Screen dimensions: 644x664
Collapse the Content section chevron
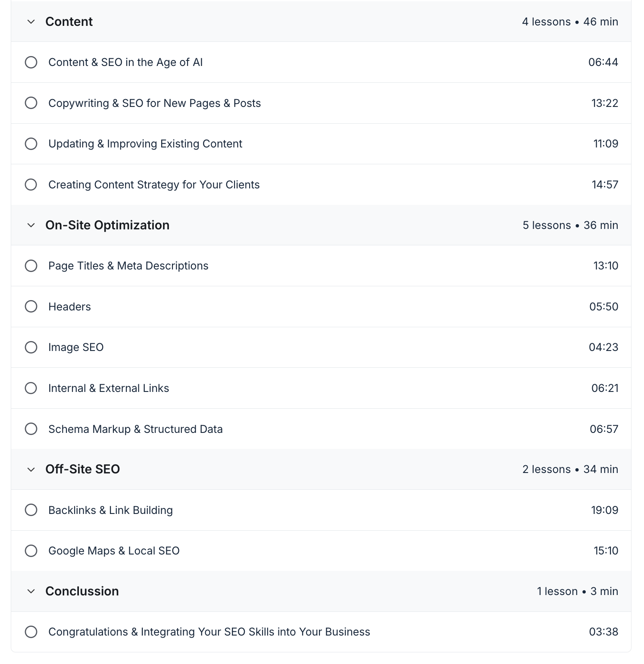(31, 22)
